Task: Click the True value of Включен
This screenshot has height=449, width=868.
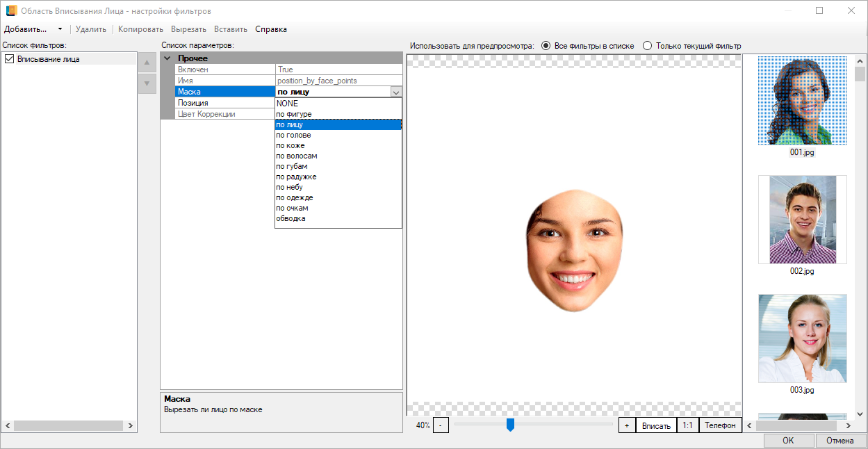Action: click(x=285, y=70)
